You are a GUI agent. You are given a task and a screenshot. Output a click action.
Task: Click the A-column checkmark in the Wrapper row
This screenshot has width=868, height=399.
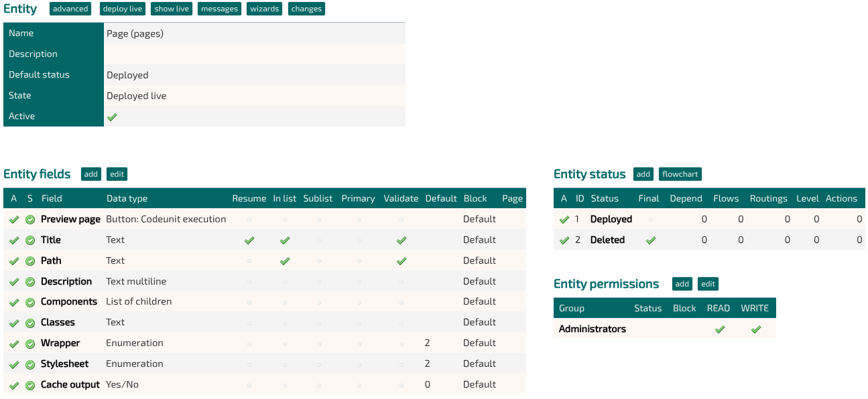(x=14, y=344)
